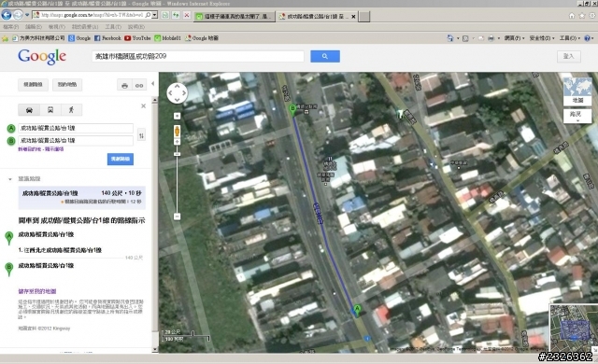
Task: Open the Google 地圖 bookmark
Action: point(202,38)
